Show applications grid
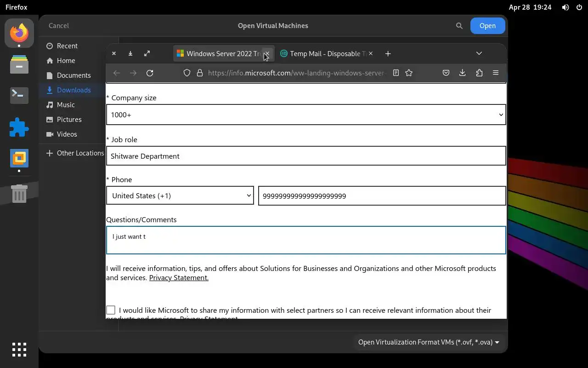This screenshot has height=368, width=588. point(19,350)
